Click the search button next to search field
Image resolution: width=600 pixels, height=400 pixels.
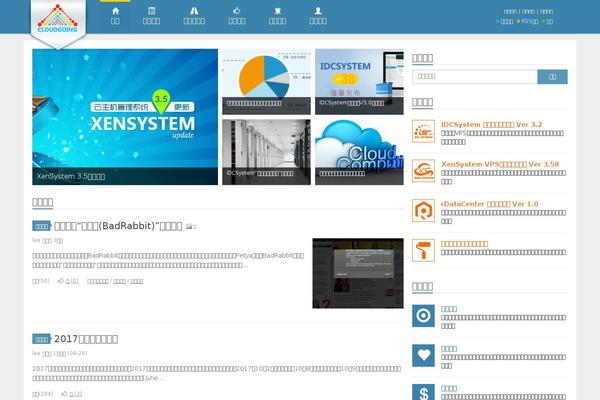[x=552, y=77]
